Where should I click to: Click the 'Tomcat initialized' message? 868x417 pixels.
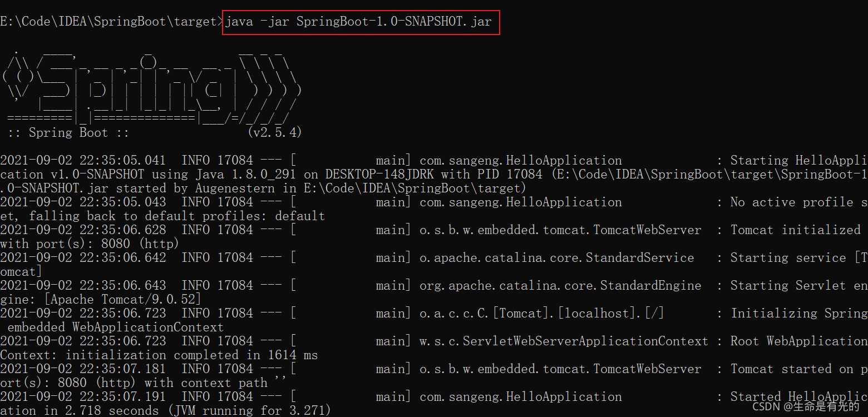796,230
